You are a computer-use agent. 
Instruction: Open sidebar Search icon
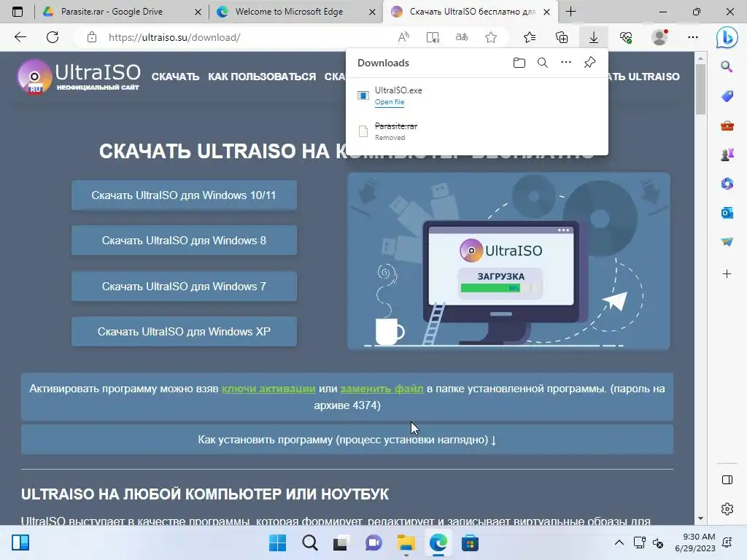click(727, 66)
